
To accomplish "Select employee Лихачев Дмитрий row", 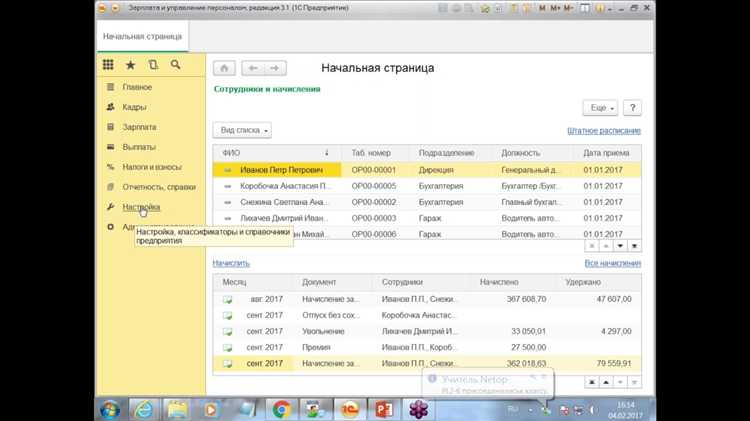I will 427,218.
